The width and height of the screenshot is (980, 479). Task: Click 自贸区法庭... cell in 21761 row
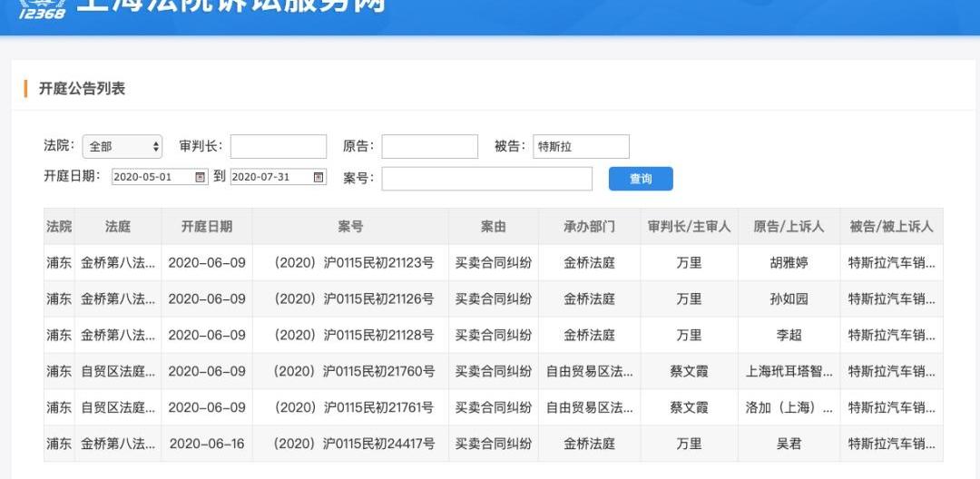click(118, 408)
